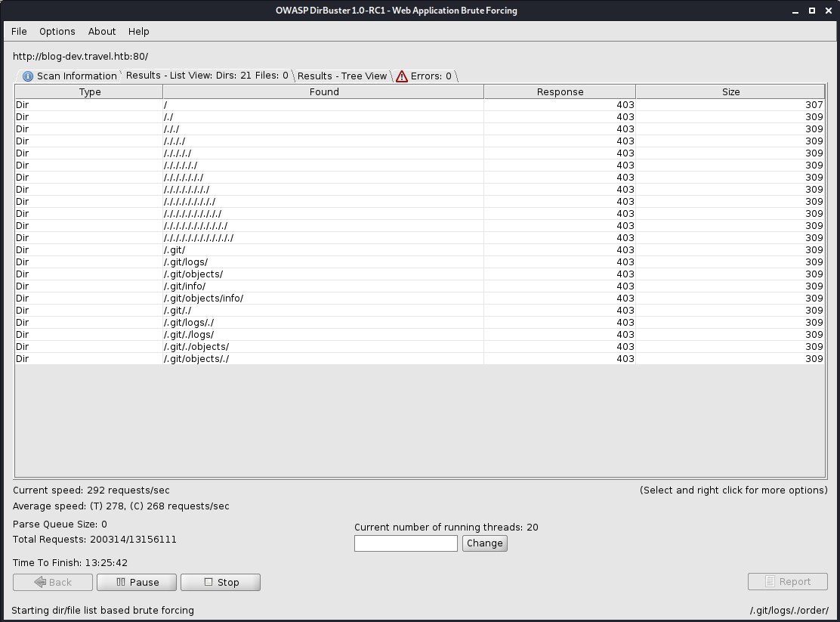The image size is (840, 622).
Task: Switch to Results - List View tab
Action: click(206, 76)
